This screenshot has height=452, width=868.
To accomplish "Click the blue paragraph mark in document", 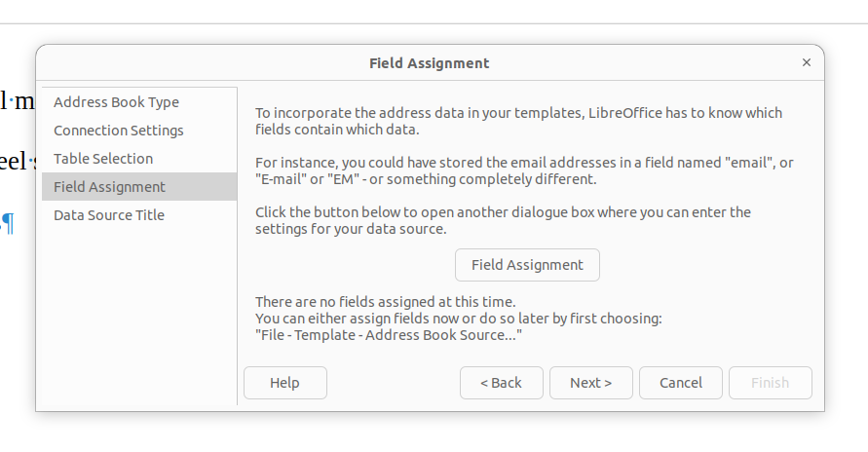I will click(x=8, y=224).
